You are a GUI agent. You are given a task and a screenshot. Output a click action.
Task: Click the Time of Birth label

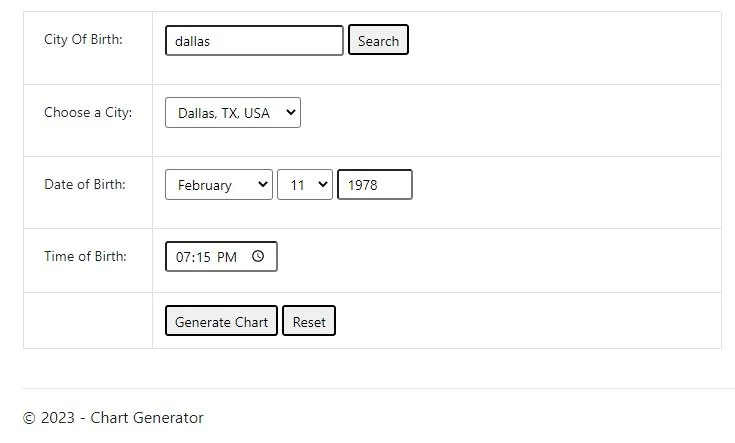pos(85,256)
